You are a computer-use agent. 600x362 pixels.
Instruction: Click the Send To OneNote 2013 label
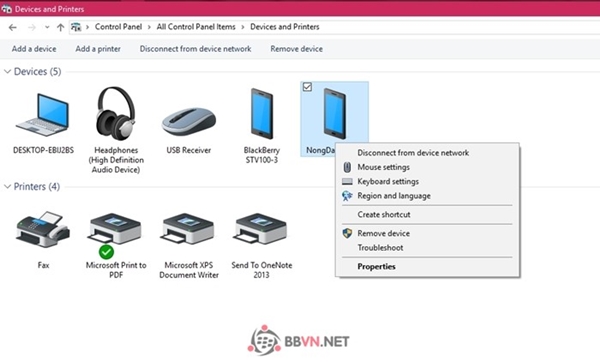(x=262, y=270)
